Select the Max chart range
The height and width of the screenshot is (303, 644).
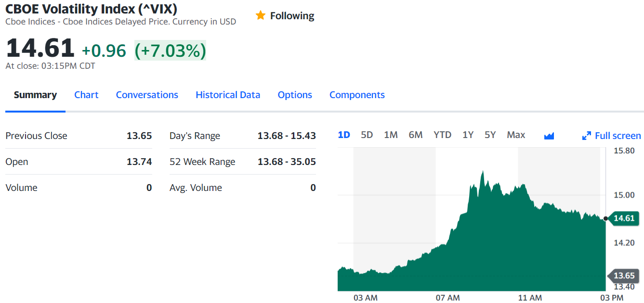click(x=516, y=135)
